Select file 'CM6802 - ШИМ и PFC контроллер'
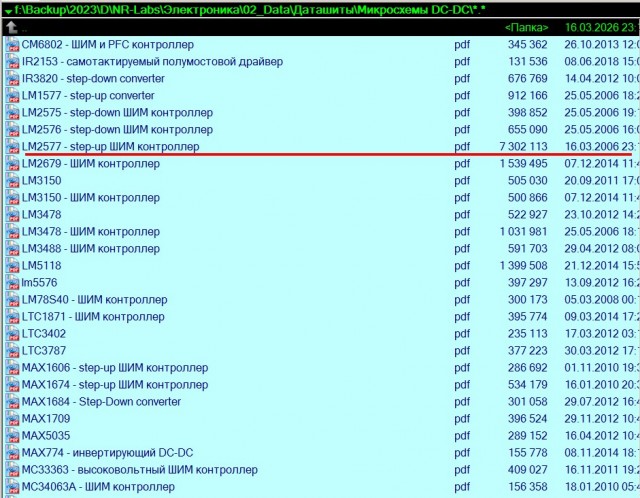This screenshot has height=498, width=640. (x=108, y=44)
